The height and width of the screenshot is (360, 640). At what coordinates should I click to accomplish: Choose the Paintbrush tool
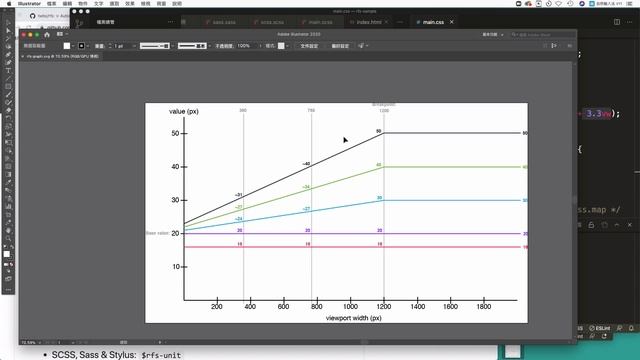(x=8, y=95)
